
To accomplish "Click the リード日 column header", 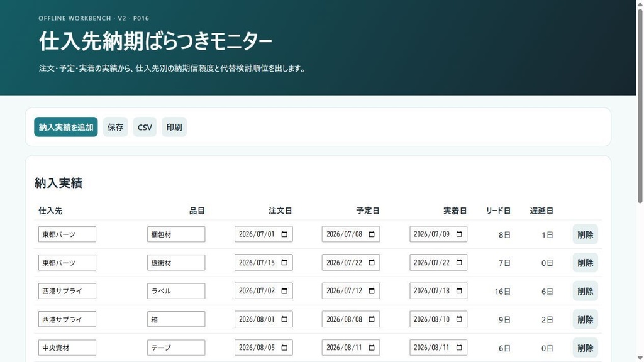I will (x=498, y=211).
